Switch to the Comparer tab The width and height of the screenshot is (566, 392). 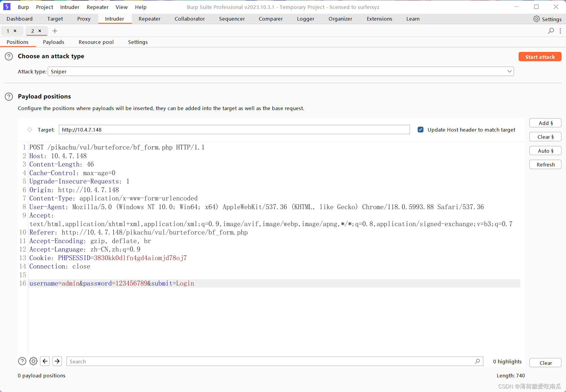(270, 19)
